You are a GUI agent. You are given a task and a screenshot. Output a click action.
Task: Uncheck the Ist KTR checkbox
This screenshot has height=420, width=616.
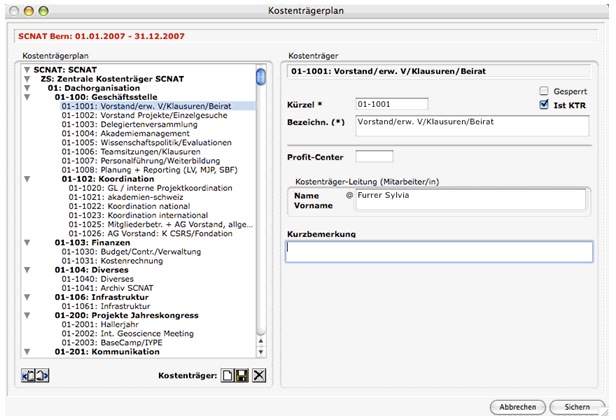[x=544, y=104]
